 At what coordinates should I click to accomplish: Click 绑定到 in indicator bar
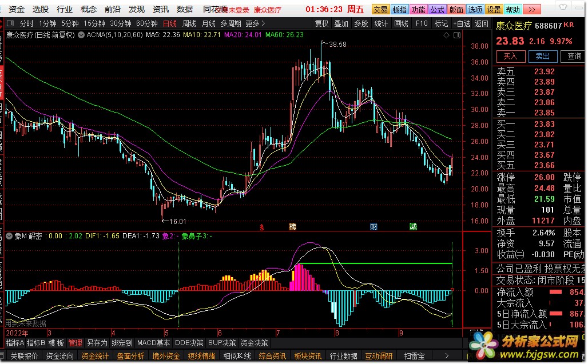click(x=122, y=343)
